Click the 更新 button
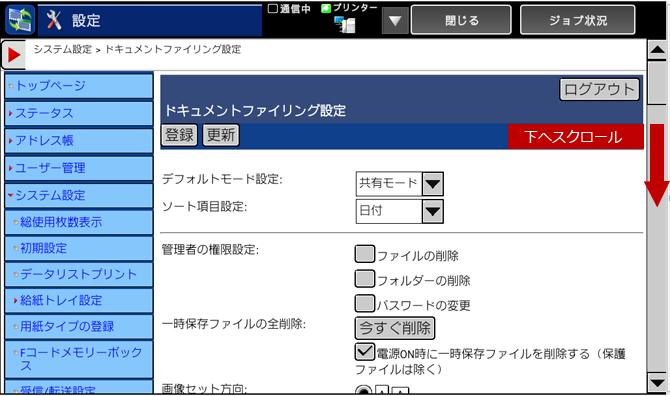Image resolution: width=670 pixels, height=396 pixels. [x=220, y=135]
